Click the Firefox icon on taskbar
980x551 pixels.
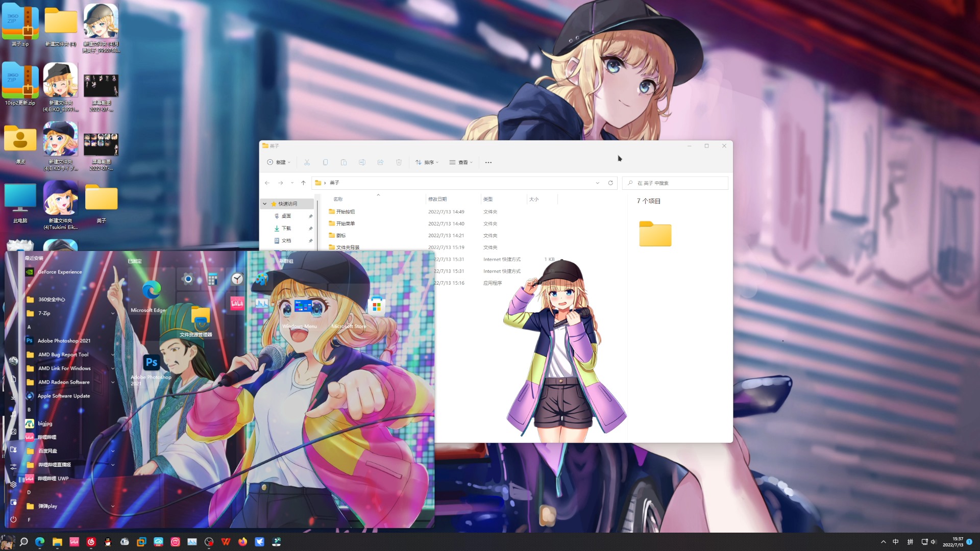click(242, 542)
